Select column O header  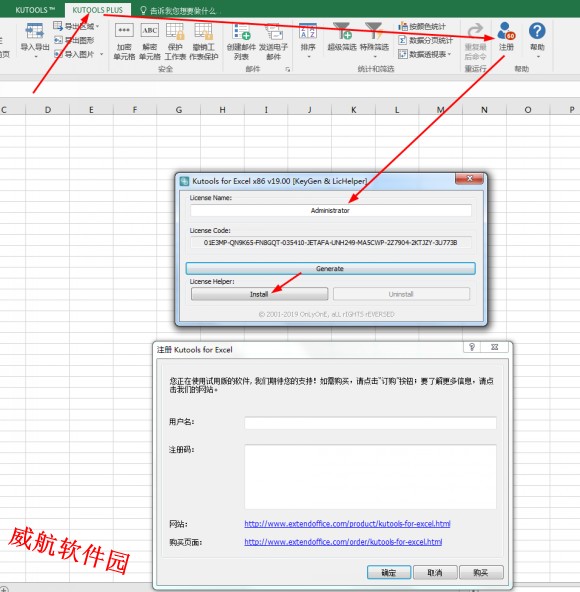point(528,110)
